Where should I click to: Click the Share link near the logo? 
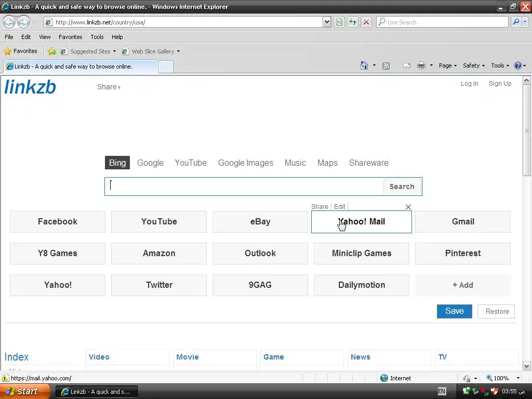[109, 87]
